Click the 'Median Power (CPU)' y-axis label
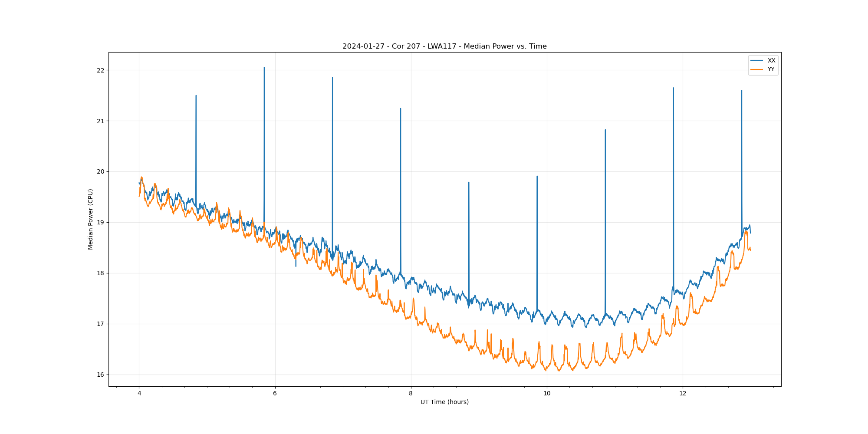The height and width of the screenshot is (434, 868). (91, 219)
